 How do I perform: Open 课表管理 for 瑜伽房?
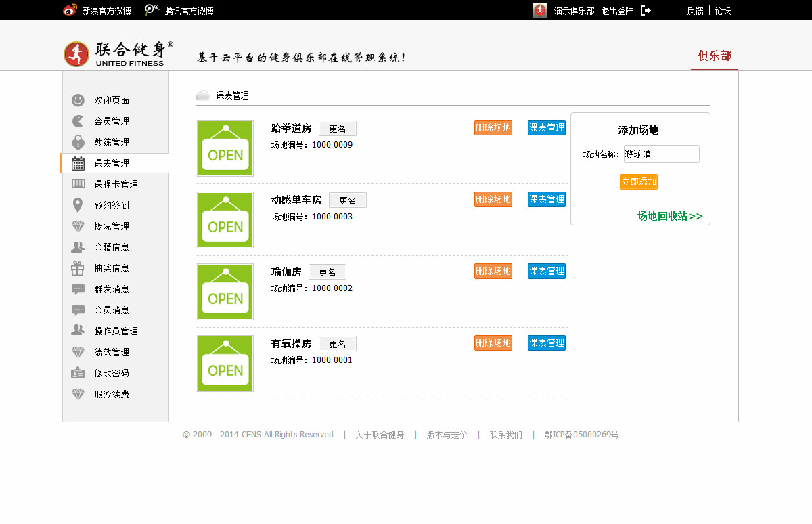point(546,271)
